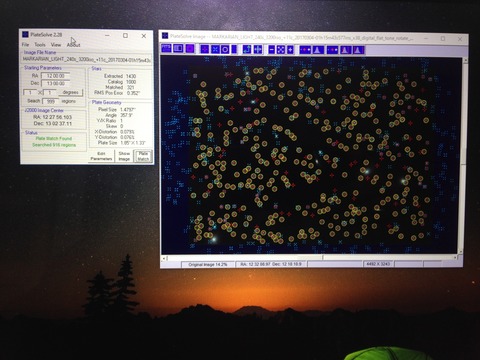Toggle the blue X extracted-stars marker icon

pyautogui.click(x=215, y=49)
